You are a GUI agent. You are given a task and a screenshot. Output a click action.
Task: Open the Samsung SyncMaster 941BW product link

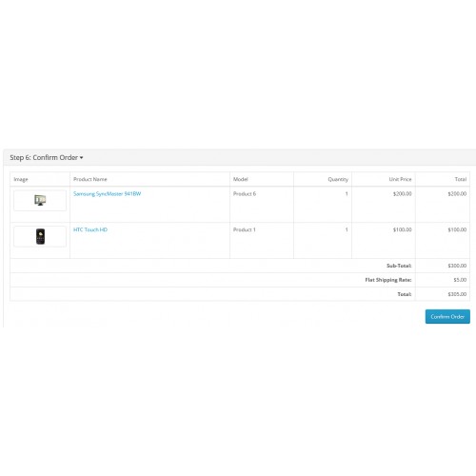pos(107,193)
